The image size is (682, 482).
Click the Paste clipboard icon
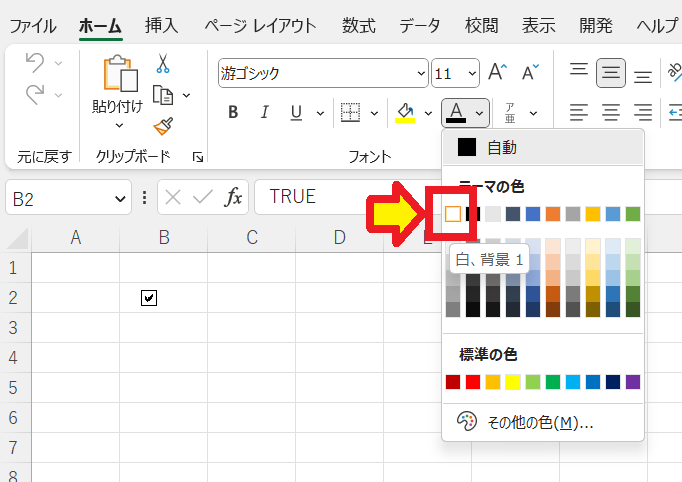(x=118, y=75)
